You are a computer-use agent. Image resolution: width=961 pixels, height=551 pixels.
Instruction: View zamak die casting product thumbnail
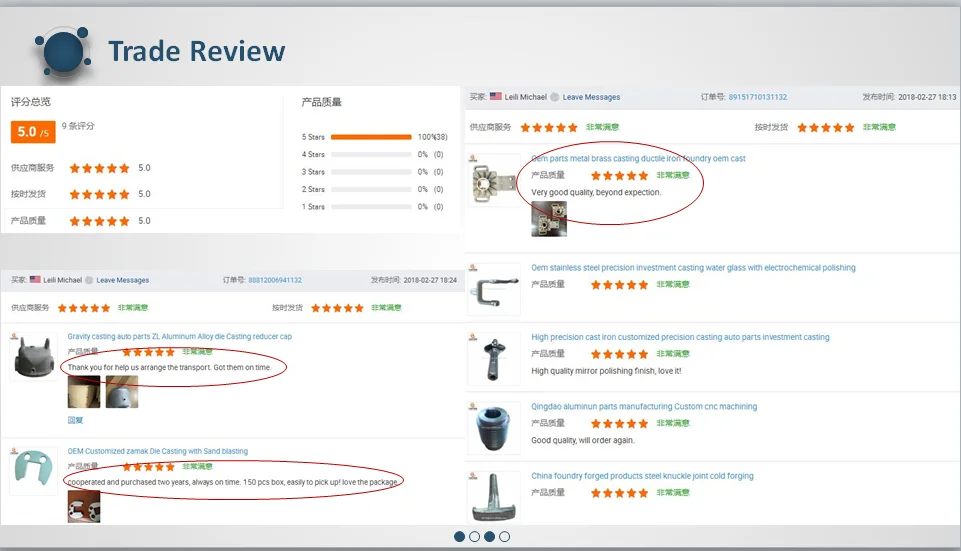click(34, 471)
